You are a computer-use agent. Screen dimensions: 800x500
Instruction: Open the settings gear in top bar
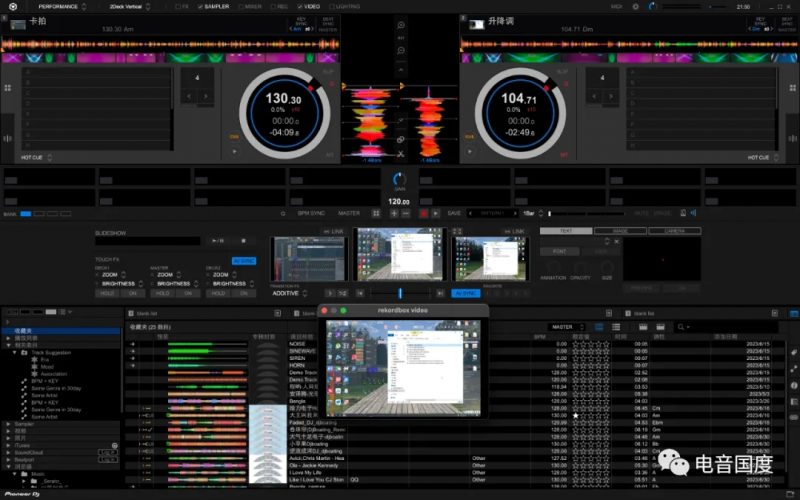(635, 7)
